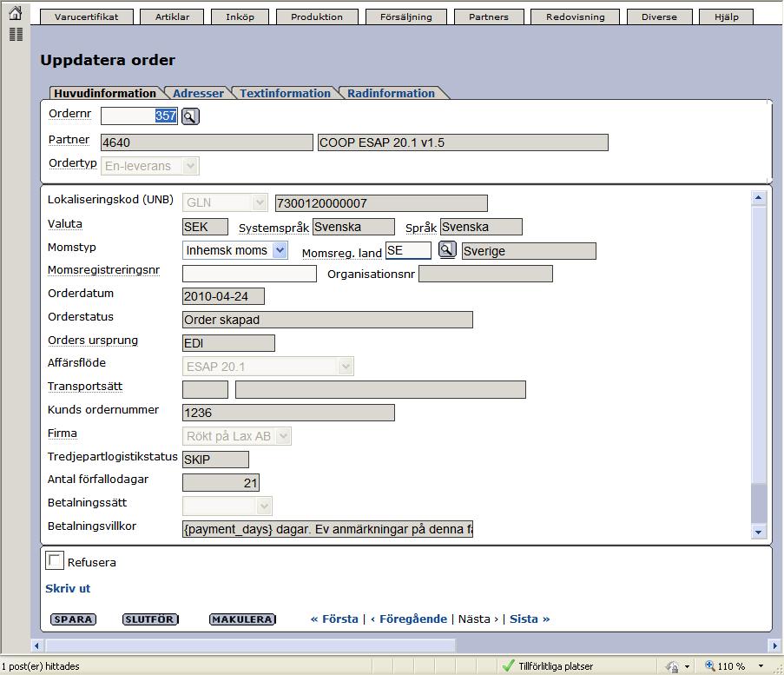This screenshot has height=675, width=784.
Task: Click the green checkmark Tillförlitliga platser icon
Action: [x=508, y=666]
